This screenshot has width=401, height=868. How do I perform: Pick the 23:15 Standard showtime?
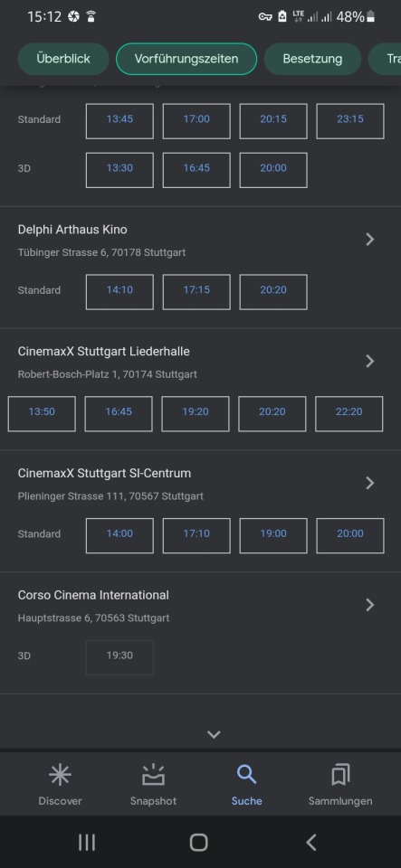coord(350,120)
